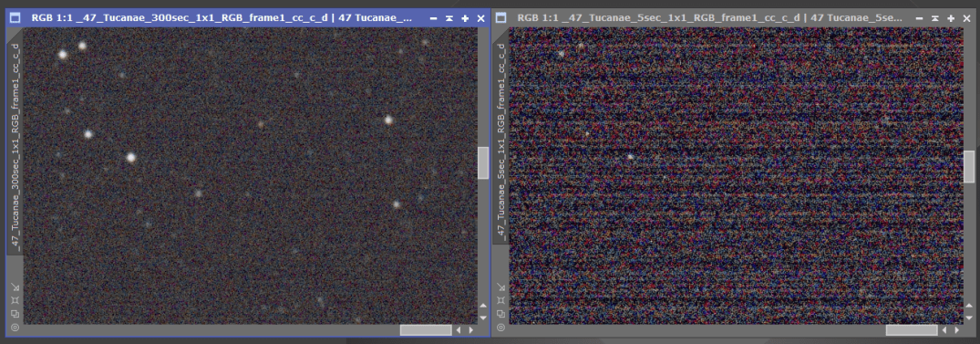The image size is (980, 344).
Task: Click scroll-right arrow in 300sec window
Action: tap(470, 329)
